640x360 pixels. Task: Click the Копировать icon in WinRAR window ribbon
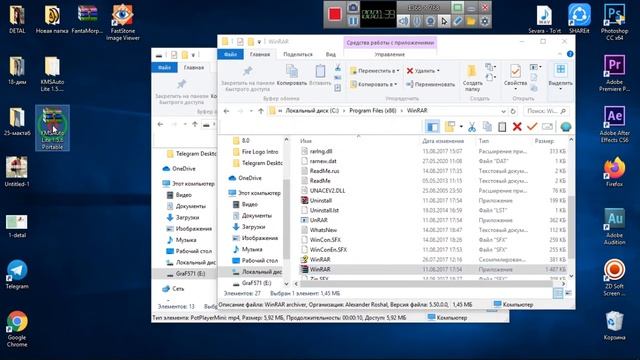(291, 71)
